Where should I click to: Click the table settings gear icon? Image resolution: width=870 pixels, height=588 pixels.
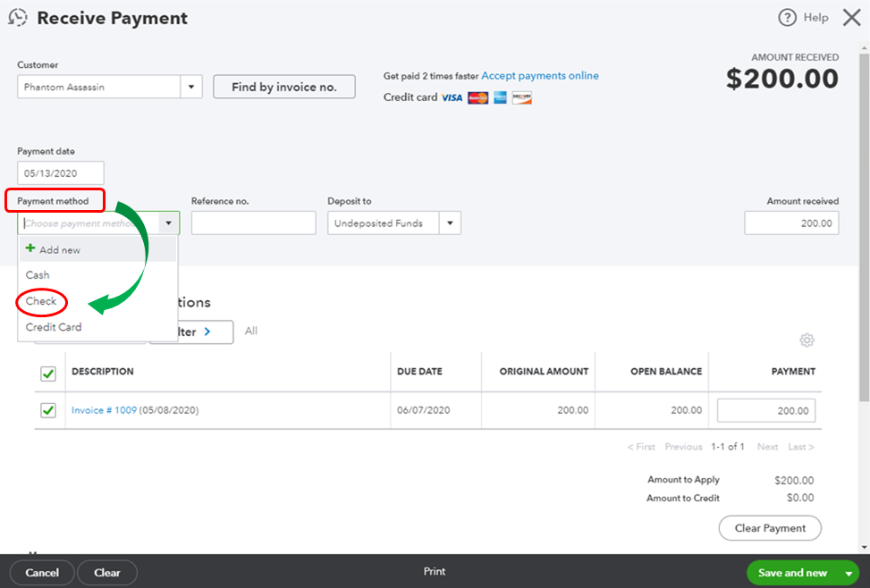tap(807, 340)
